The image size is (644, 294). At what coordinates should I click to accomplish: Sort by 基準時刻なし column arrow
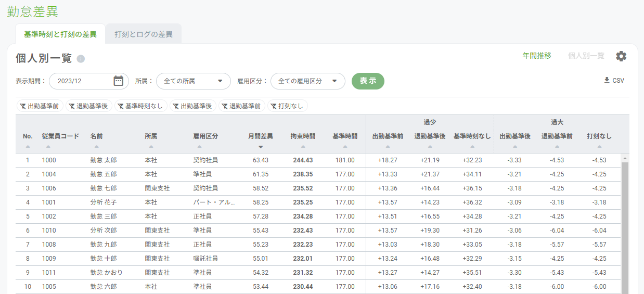(x=472, y=147)
